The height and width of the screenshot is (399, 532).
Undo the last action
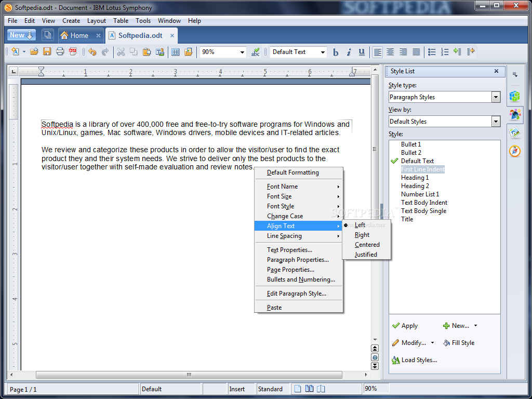[92, 52]
